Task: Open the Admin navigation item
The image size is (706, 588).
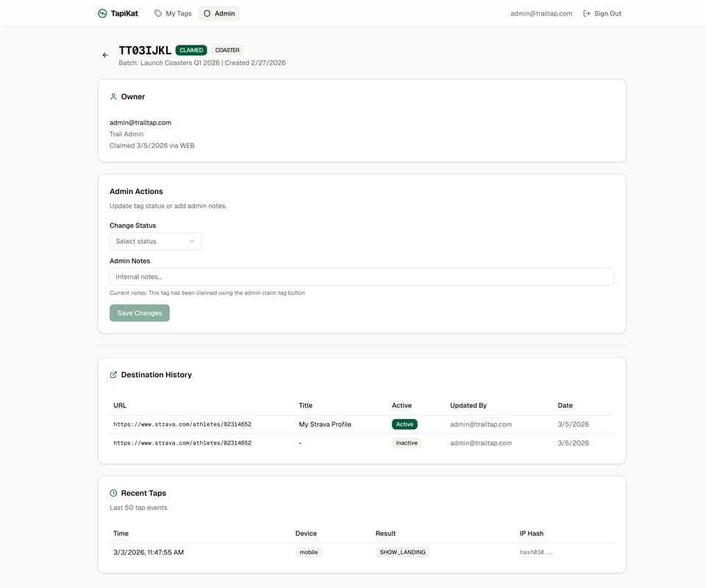Action: click(x=219, y=13)
